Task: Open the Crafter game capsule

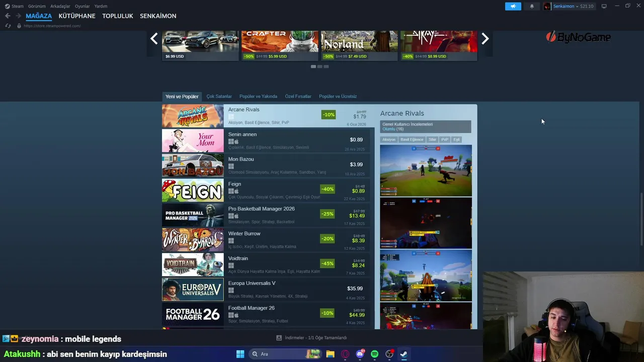Action: tap(280, 46)
